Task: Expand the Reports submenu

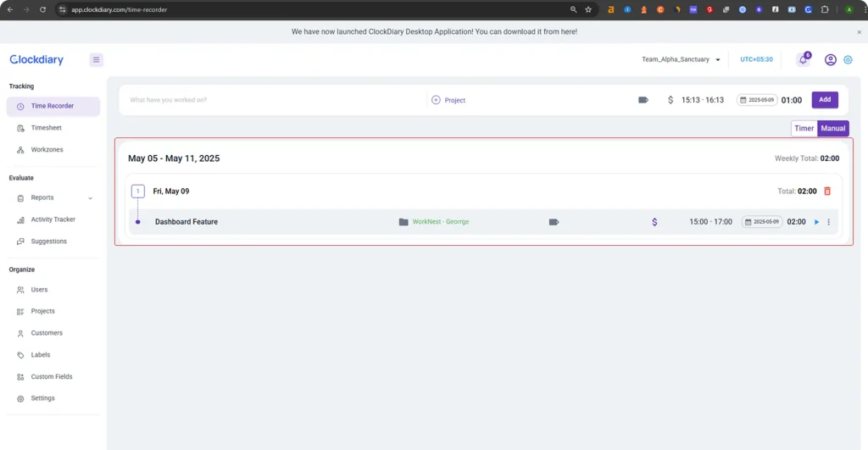Action: pos(90,198)
